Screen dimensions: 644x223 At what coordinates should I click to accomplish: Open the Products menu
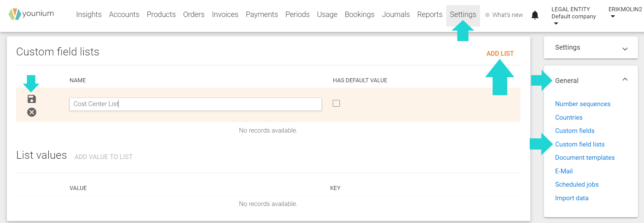pyautogui.click(x=161, y=15)
